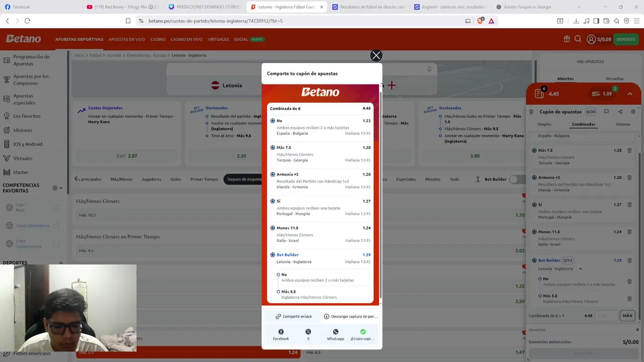Open the Betano gift promotions icon
Image resolution: width=644 pixels, height=362 pixels.
pos(567,39)
